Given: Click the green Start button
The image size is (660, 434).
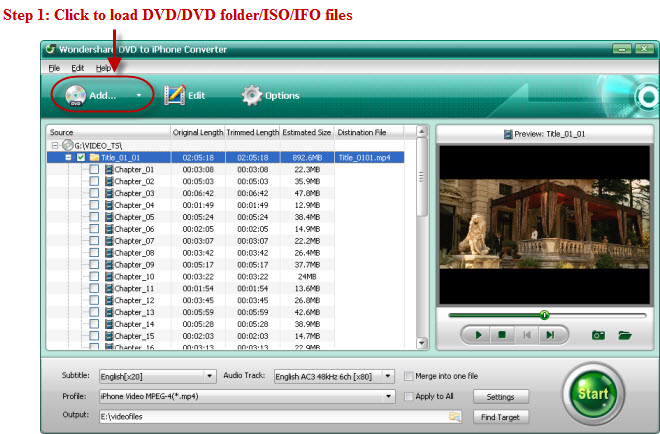Looking at the screenshot, I should tap(593, 394).
